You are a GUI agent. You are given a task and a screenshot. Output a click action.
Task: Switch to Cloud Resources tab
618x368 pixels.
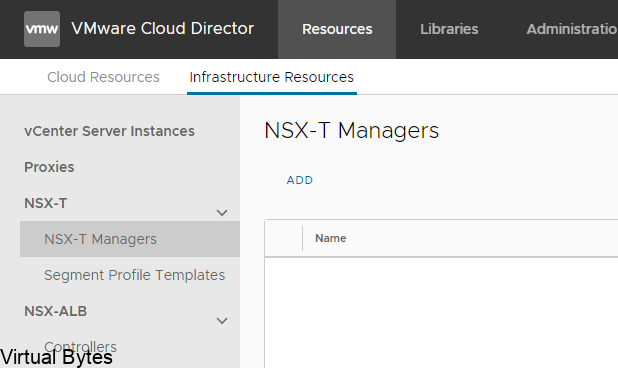click(103, 77)
